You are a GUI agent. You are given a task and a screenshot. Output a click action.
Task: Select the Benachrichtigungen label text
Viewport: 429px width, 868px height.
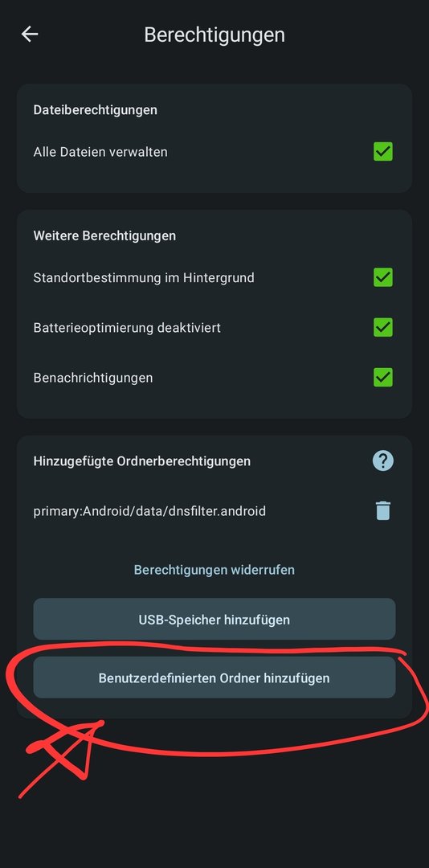pyautogui.click(x=93, y=378)
